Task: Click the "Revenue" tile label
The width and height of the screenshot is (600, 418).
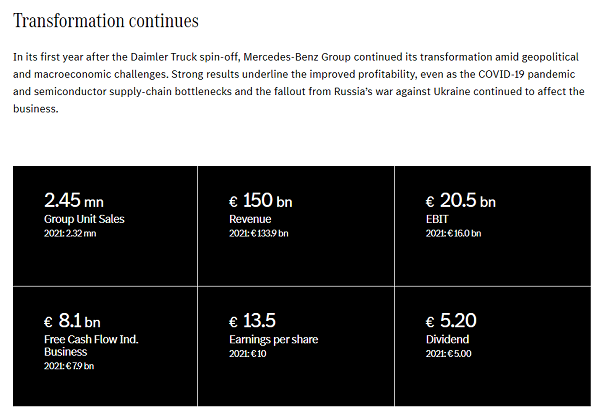Action: (250, 218)
